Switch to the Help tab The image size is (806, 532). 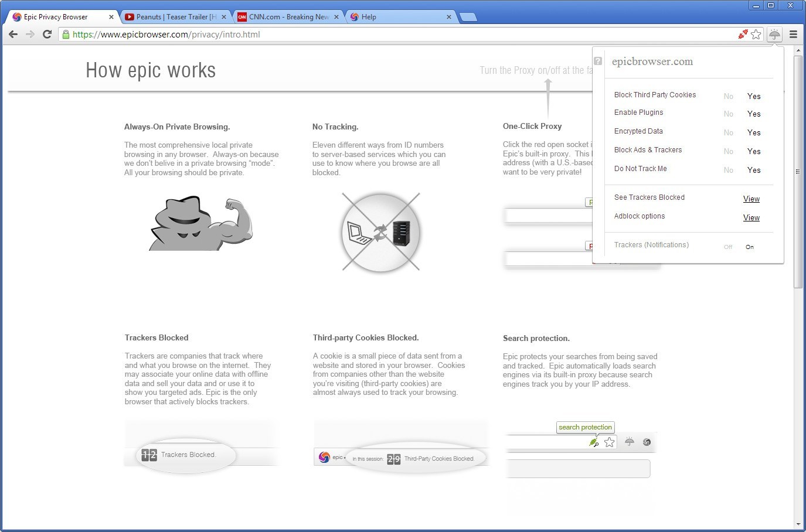point(369,16)
